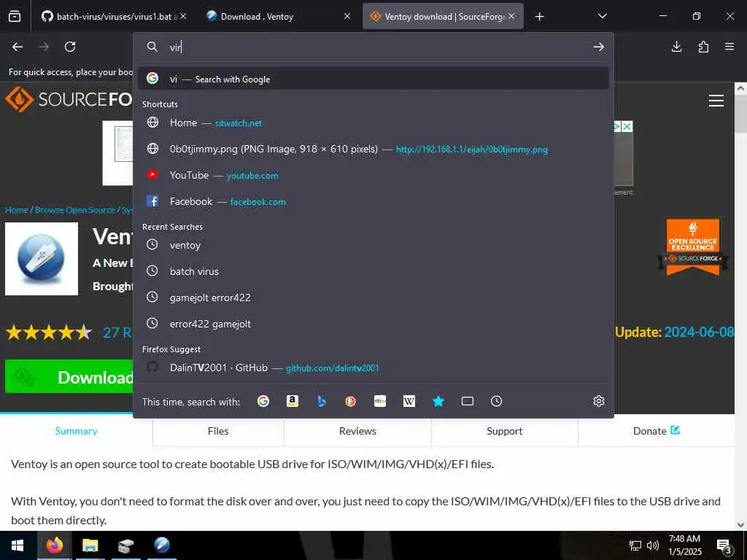747x560 pixels.
Task: Open search settings gear icon
Action: point(599,402)
